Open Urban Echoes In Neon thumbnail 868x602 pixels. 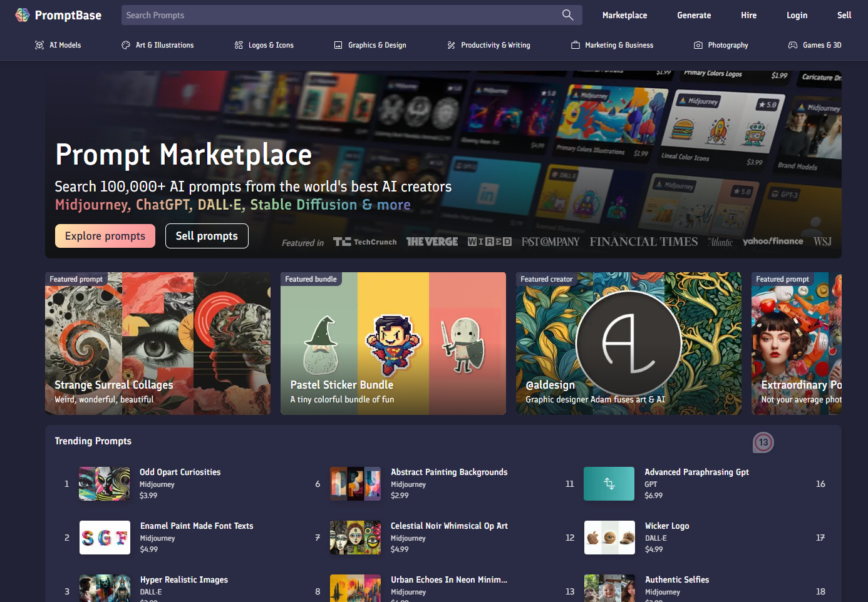point(356,588)
